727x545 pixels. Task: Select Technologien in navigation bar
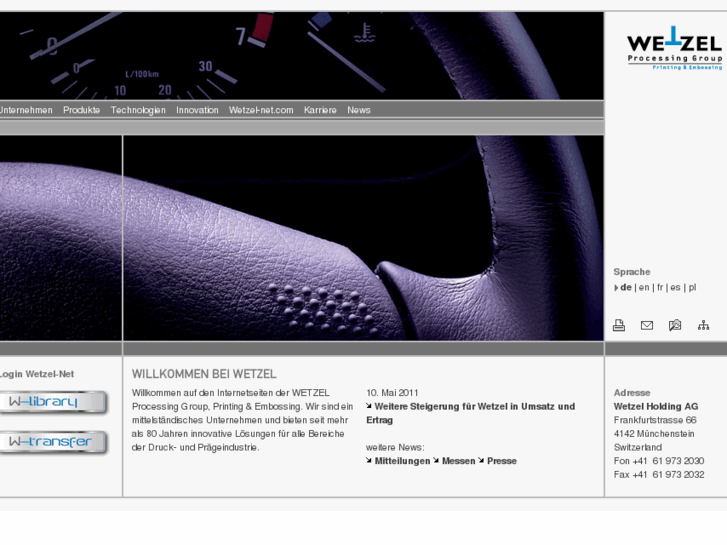(x=138, y=110)
